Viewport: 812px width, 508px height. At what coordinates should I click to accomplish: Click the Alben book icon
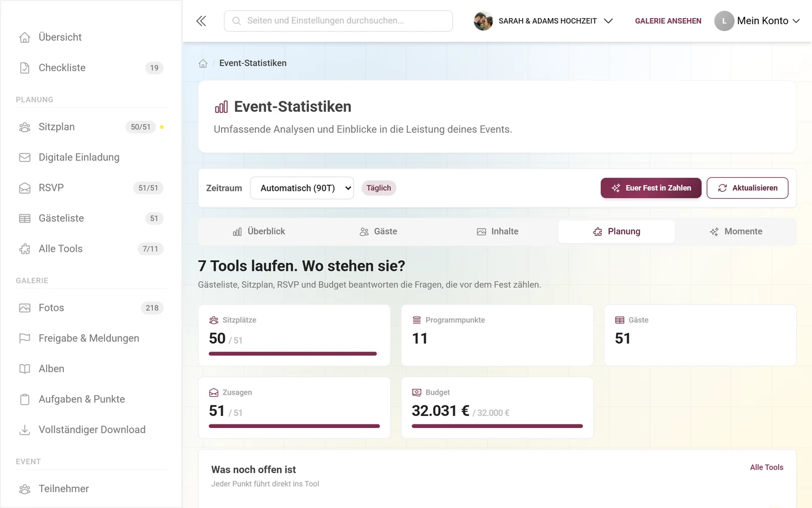tap(25, 369)
